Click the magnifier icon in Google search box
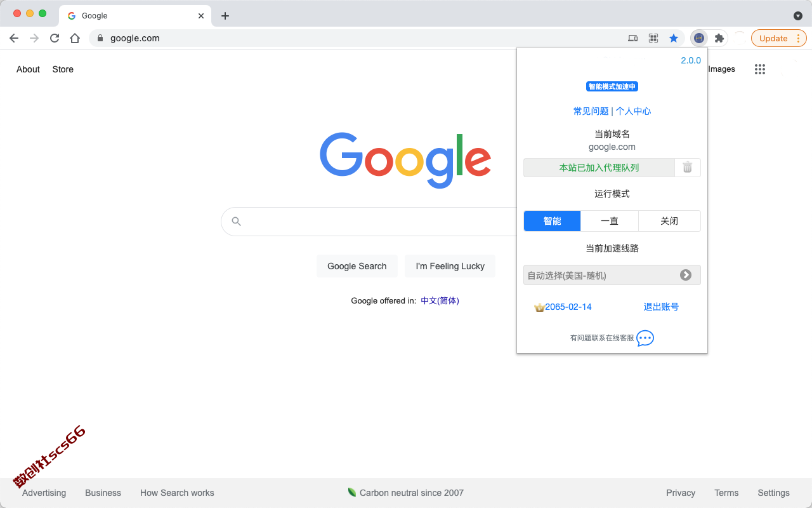Screen dimensions: 812x508 (x=237, y=222)
